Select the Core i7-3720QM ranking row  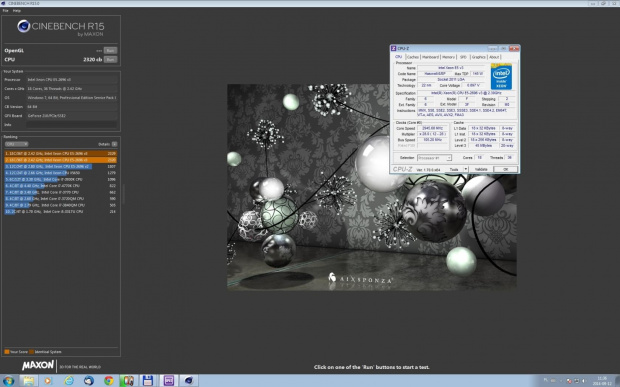tap(60, 199)
